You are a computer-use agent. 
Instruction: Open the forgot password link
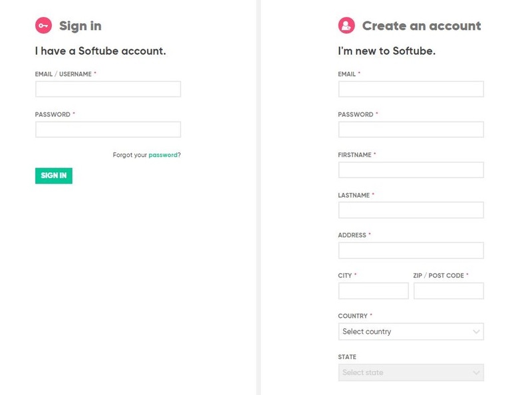pyautogui.click(x=163, y=155)
